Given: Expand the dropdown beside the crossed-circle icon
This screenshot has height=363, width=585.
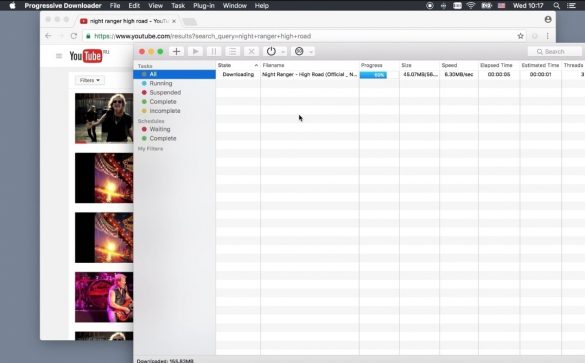Looking at the screenshot, I should click(310, 52).
